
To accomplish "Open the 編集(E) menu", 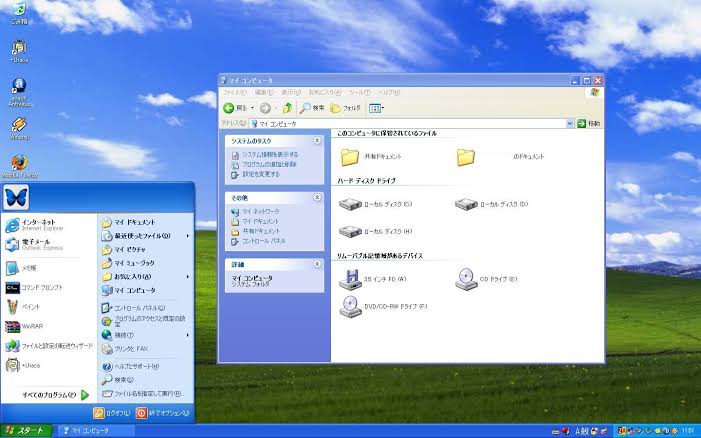I will click(264, 92).
